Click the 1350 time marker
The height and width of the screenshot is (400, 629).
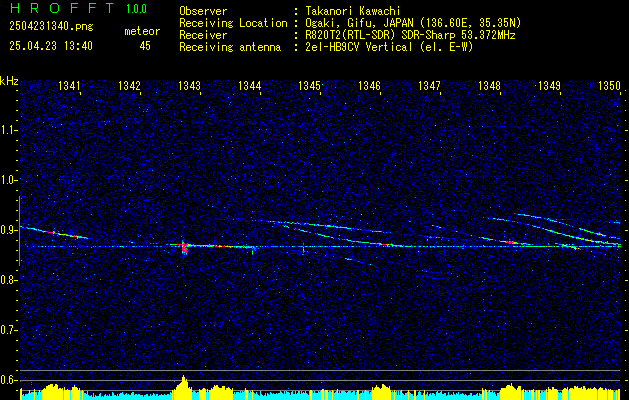609,86
